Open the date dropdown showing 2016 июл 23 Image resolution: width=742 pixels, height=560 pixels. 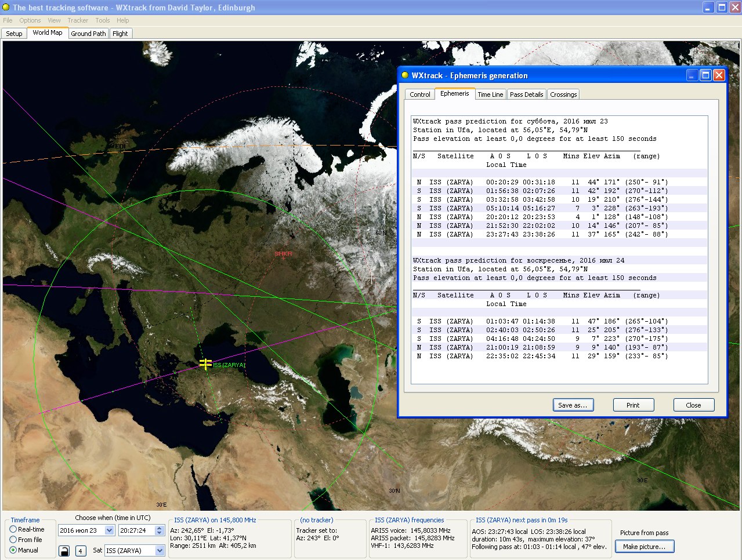point(109,530)
